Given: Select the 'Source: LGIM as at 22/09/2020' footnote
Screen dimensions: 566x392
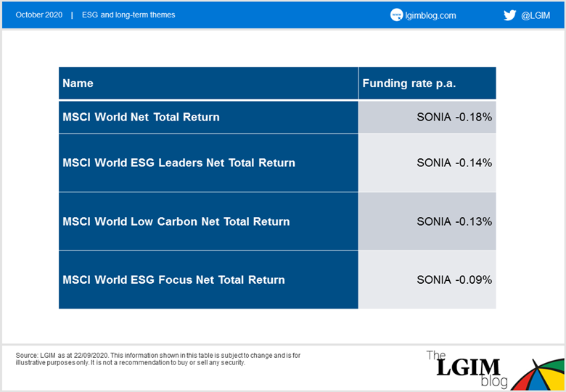Looking at the screenshot, I should click(x=157, y=359).
